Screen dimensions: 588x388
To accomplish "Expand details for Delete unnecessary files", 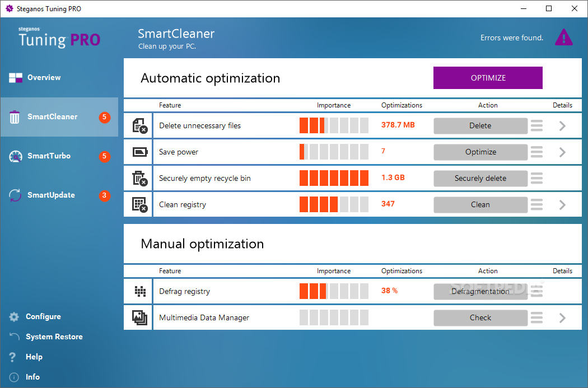I will [x=562, y=126].
